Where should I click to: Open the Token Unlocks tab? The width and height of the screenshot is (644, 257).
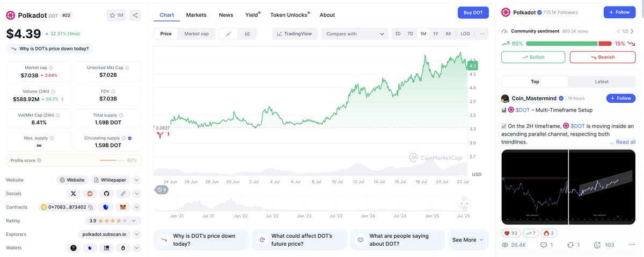coord(289,15)
